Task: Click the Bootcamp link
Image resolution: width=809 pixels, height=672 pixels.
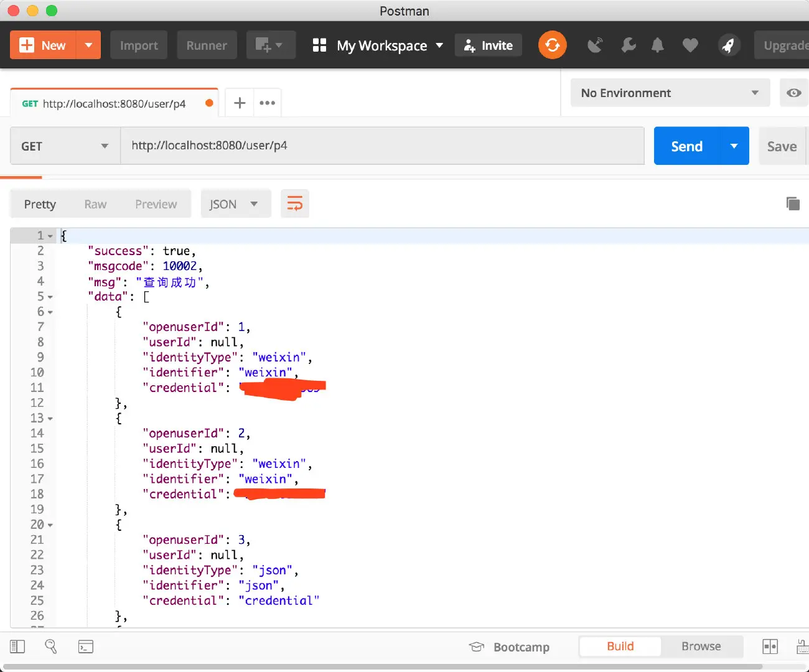Action: click(x=521, y=647)
